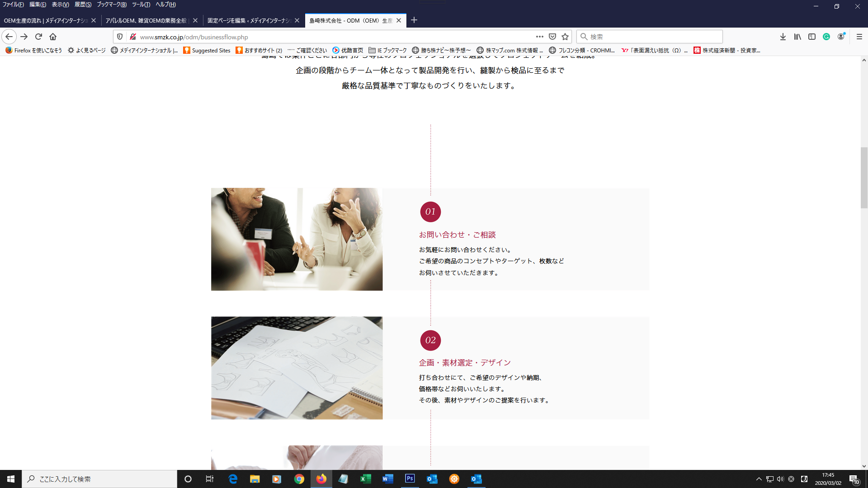Screen dimensions: 868x488
Task: Click the design sketches photo for step 02
Action: pyautogui.click(x=297, y=368)
